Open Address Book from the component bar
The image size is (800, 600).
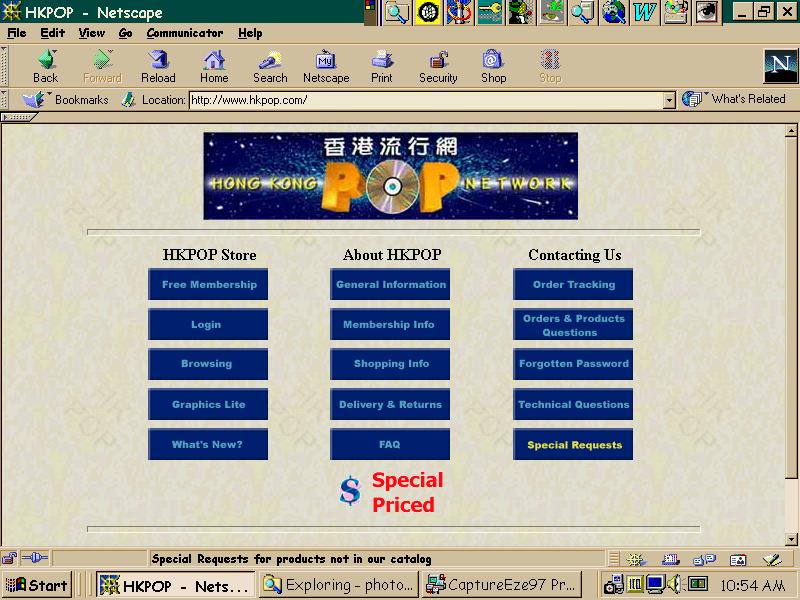pos(738,560)
